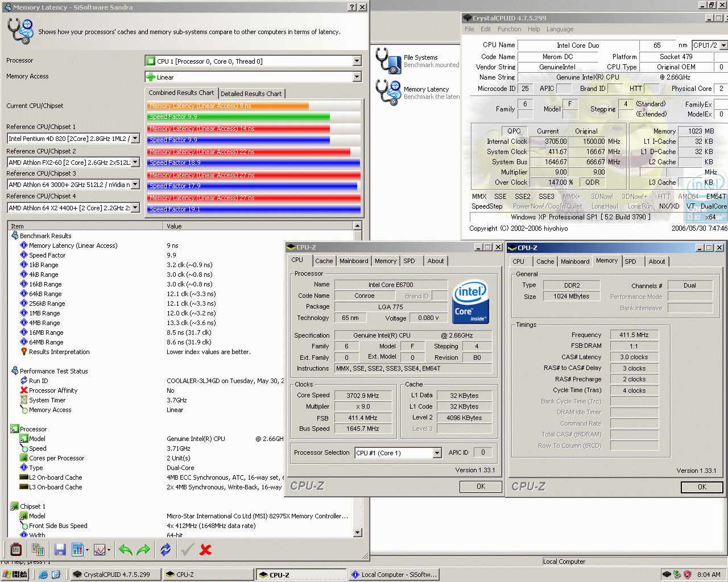Undo using the green left-arrow icon
The height and width of the screenshot is (582, 728).
tap(125, 550)
